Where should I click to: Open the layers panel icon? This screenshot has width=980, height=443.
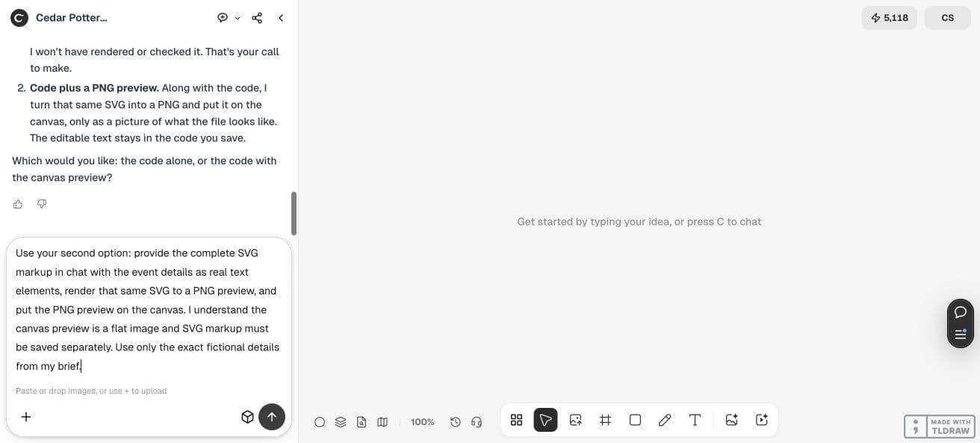(x=341, y=422)
